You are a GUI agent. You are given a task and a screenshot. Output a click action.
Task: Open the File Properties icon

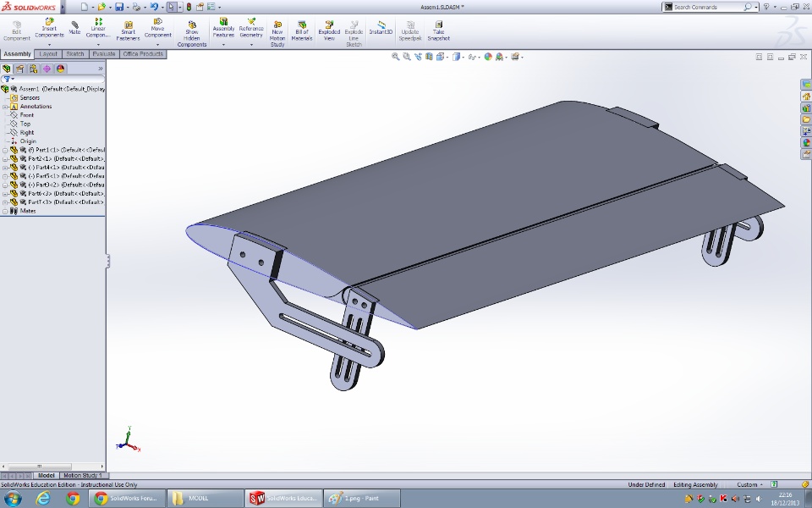(x=200, y=7)
